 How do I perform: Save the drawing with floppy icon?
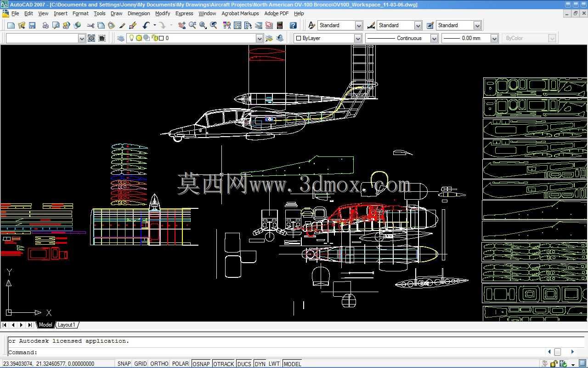pos(32,25)
